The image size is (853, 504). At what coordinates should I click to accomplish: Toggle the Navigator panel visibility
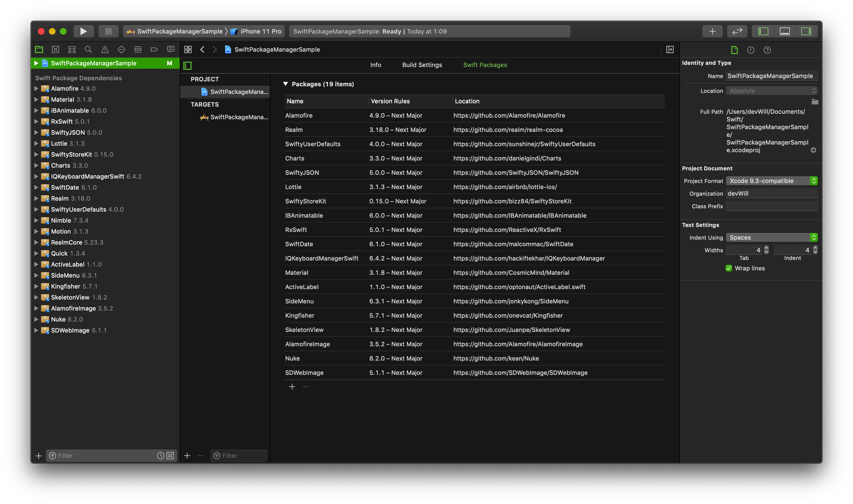(x=763, y=31)
